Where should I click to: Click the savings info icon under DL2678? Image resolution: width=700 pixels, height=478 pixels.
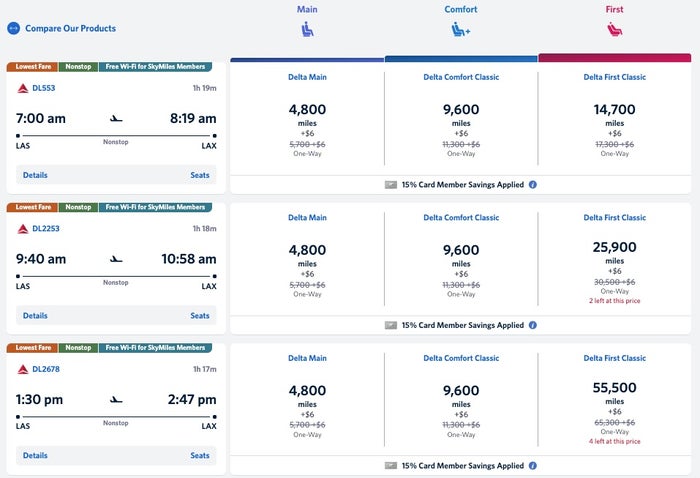pos(533,466)
